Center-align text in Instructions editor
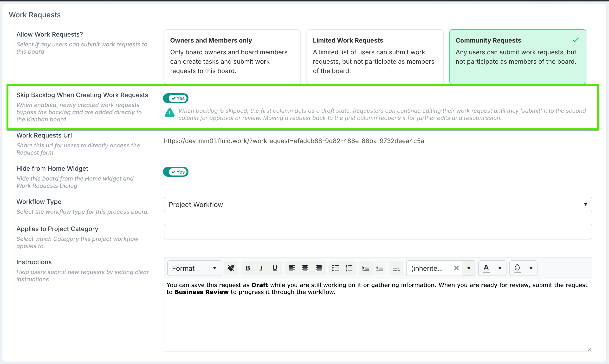The image size is (609, 364). [305, 268]
